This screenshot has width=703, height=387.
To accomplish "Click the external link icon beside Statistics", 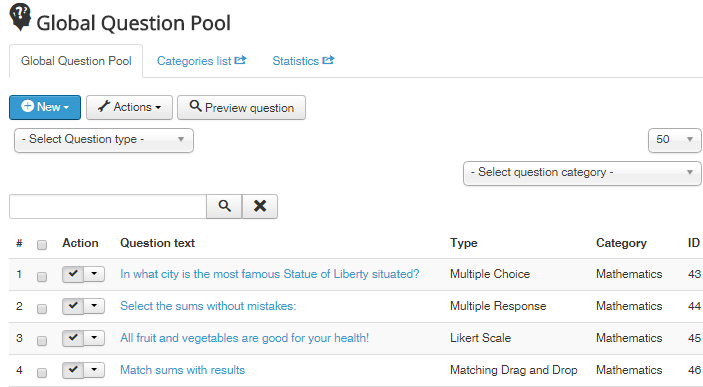I will [x=328, y=60].
